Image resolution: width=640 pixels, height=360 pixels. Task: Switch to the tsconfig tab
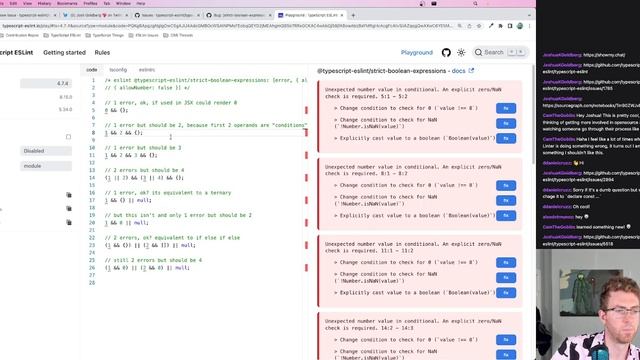click(x=118, y=70)
